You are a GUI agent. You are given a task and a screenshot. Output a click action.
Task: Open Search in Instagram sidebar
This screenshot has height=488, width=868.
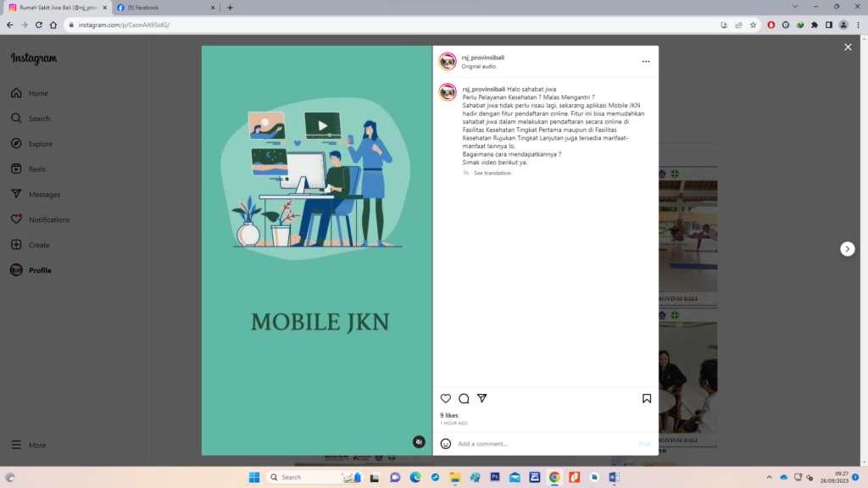tap(31, 119)
